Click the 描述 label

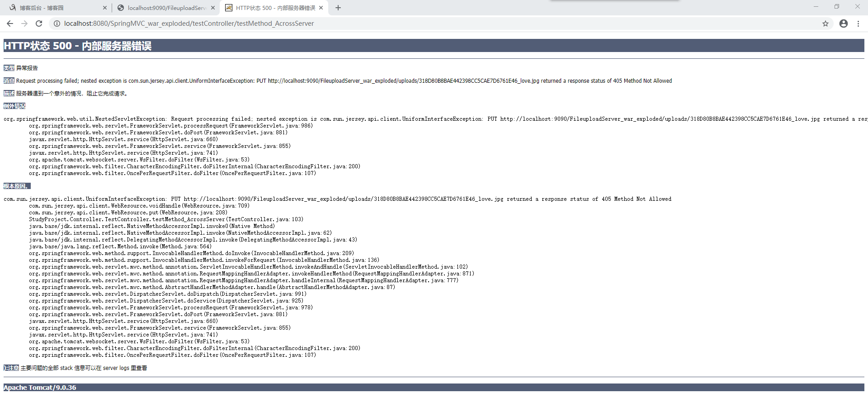pyautogui.click(x=9, y=94)
